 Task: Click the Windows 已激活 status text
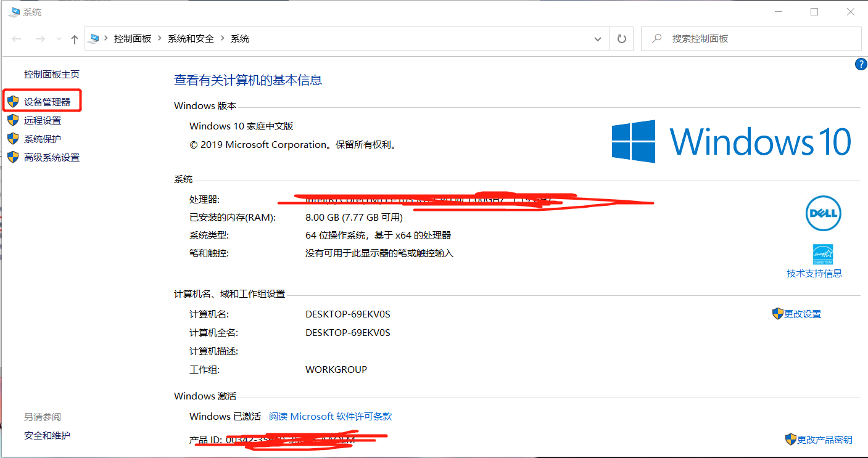pyautogui.click(x=225, y=416)
